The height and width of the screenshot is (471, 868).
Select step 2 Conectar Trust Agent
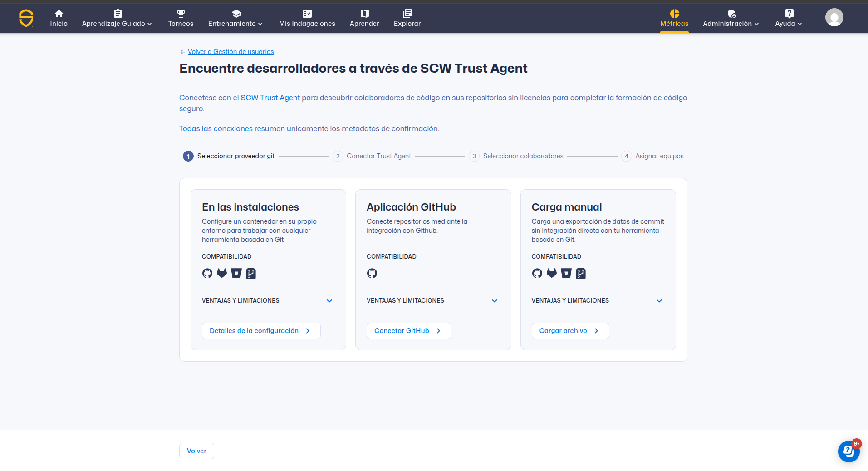pyautogui.click(x=373, y=156)
